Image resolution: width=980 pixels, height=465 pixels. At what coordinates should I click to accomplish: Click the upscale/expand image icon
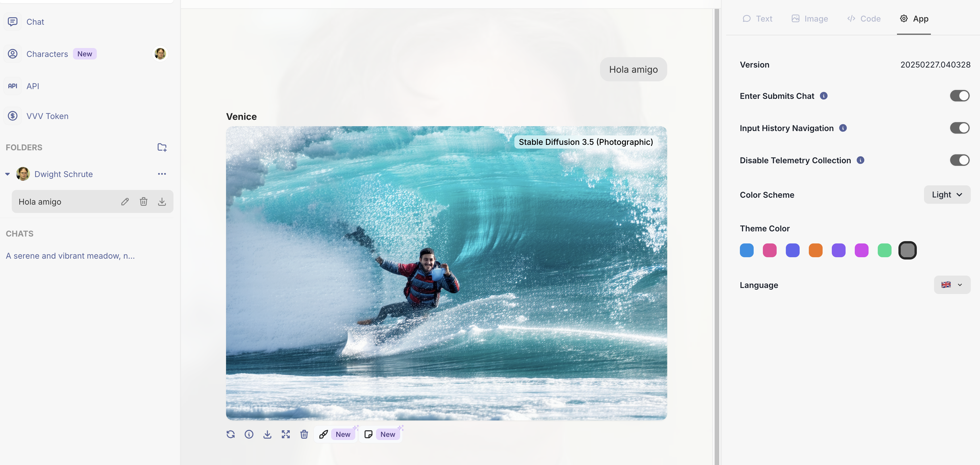286,434
